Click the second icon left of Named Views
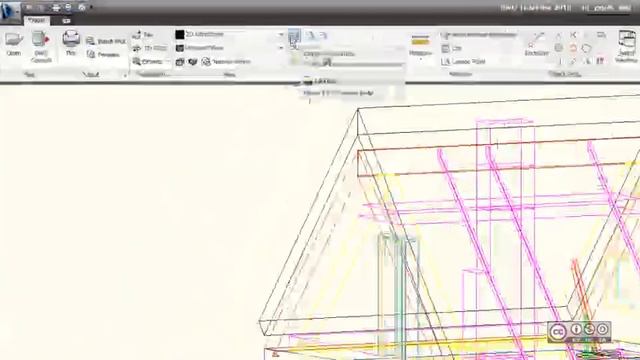Image resolution: width=640 pixels, height=360 pixels. pos(193,62)
